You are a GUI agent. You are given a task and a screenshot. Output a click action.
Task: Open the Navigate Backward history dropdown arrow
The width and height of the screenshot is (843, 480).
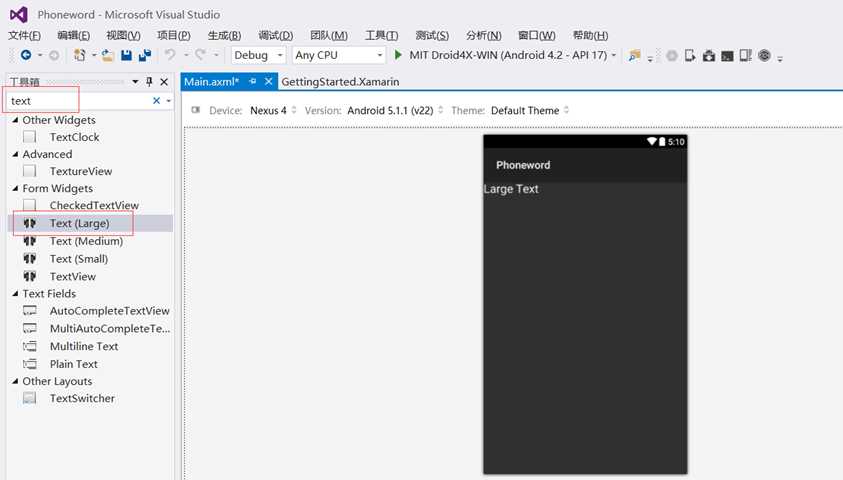tap(39, 55)
